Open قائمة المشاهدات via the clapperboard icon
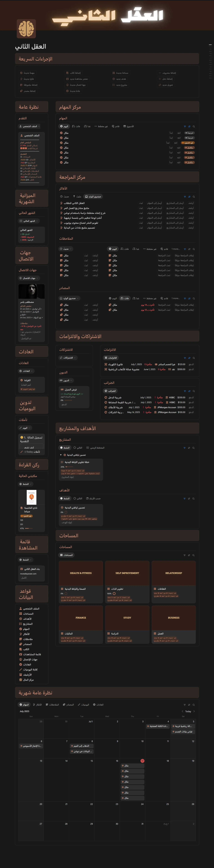The width and height of the screenshot is (214, 868). (x=21, y=654)
